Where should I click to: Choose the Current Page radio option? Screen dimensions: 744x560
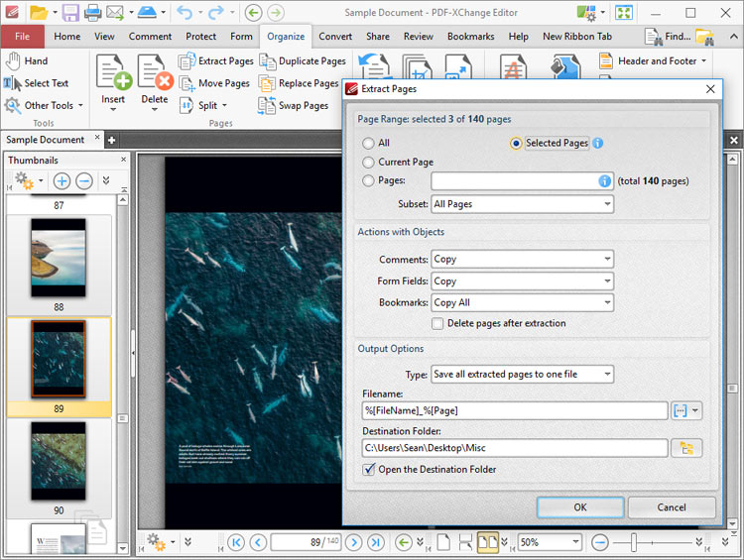[x=369, y=163]
